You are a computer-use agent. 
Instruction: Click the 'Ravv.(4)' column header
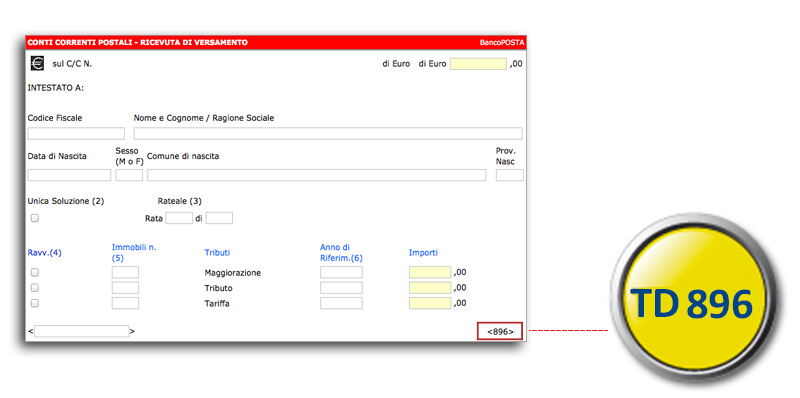click(44, 253)
